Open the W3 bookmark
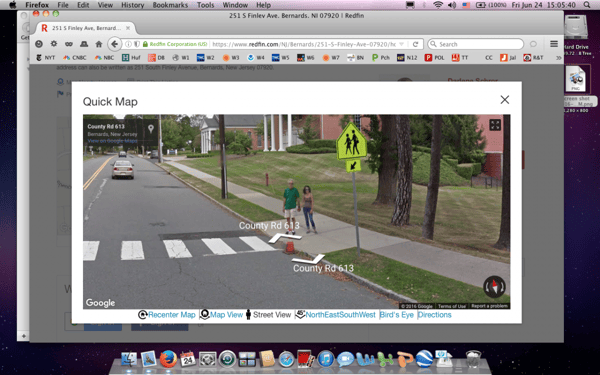The height and width of the screenshot is (375, 600). [x=231, y=58]
